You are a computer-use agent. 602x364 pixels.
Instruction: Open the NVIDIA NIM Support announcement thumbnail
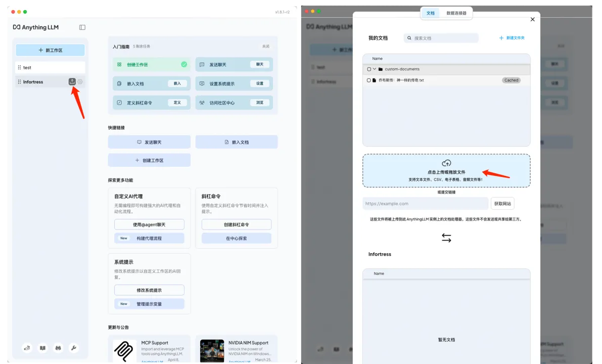coord(212,350)
